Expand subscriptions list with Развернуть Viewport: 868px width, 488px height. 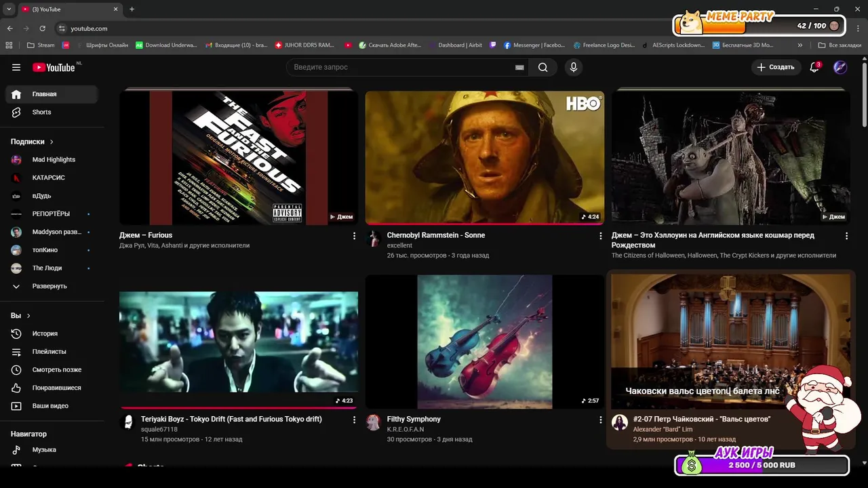(52, 286)
